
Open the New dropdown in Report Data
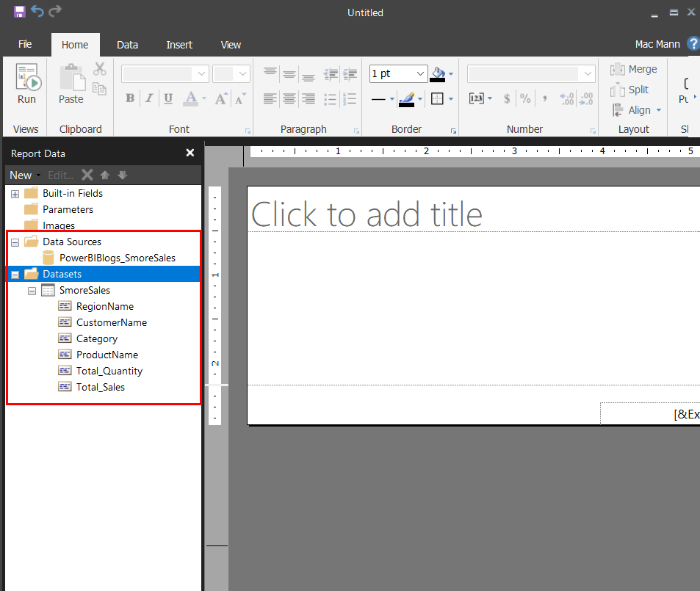point(25,175)
